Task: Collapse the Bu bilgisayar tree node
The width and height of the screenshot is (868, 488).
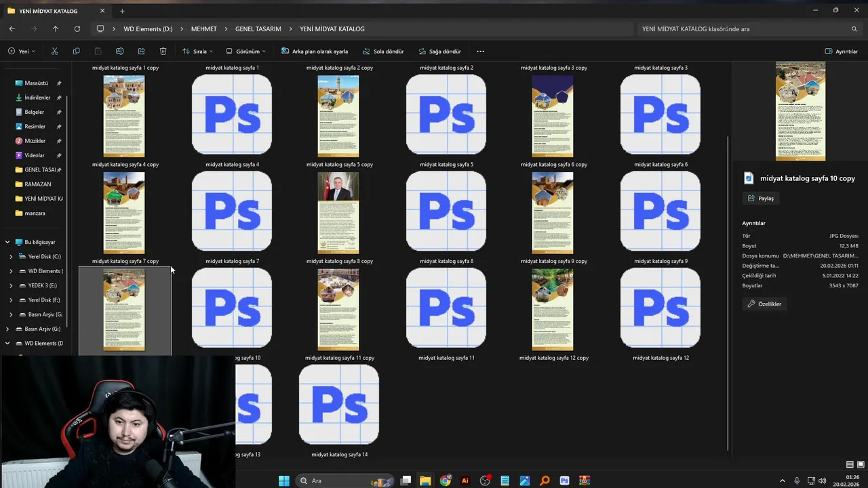Action: pos(7,242)
